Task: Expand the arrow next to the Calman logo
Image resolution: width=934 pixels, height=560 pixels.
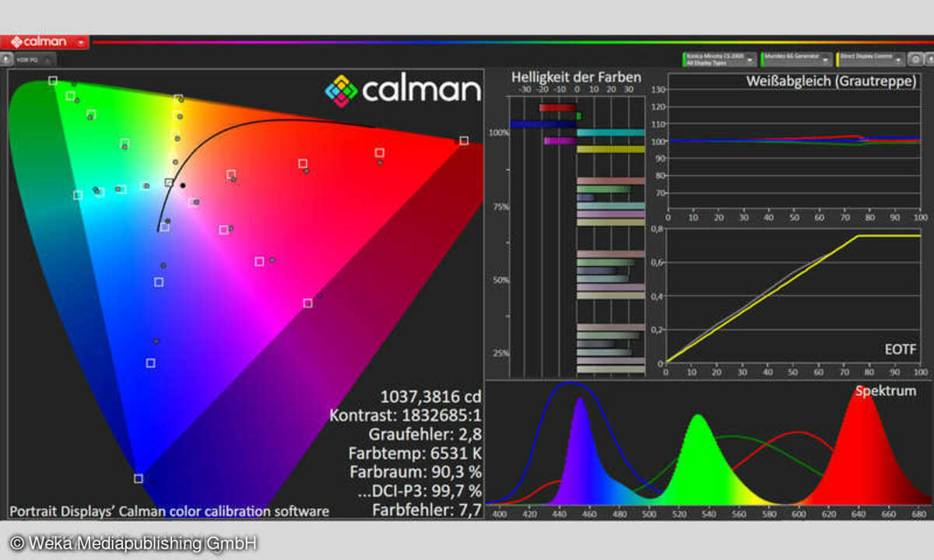Action: [x=80, y=42]
